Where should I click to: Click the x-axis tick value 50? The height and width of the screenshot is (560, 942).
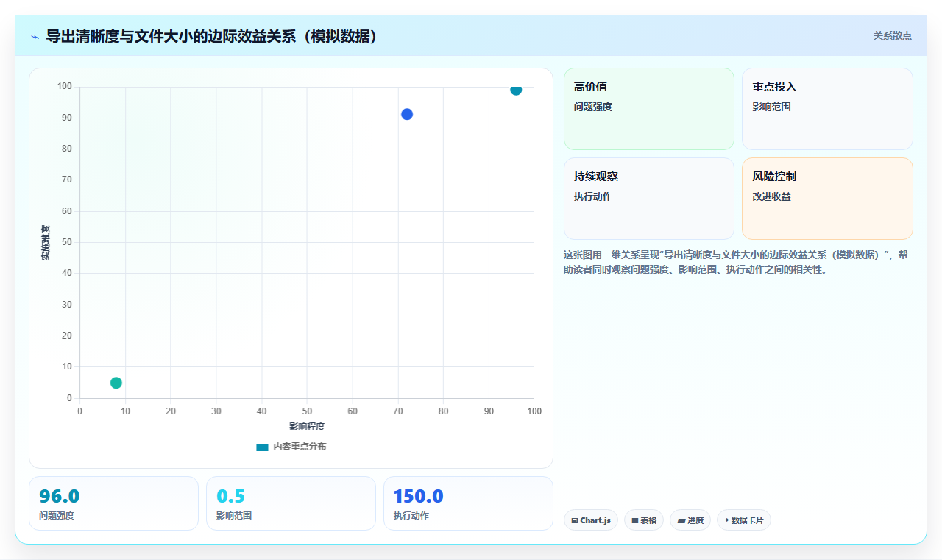[307, 411]
